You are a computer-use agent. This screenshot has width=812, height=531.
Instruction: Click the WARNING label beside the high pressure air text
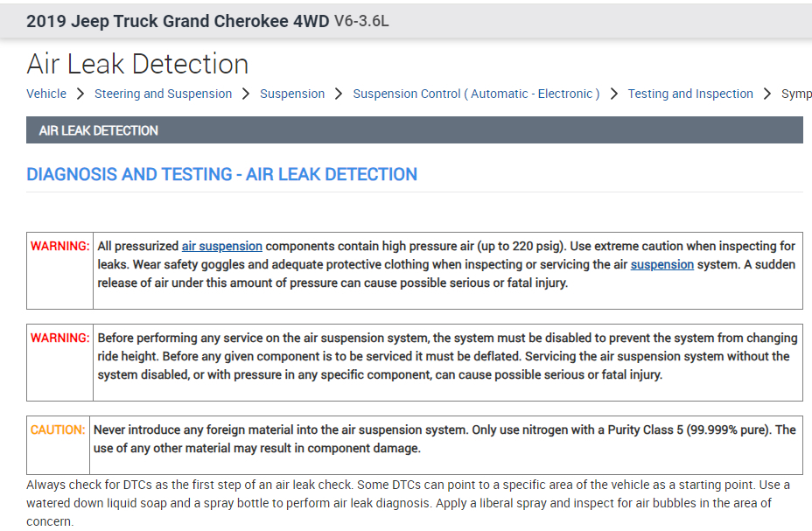(59, 247)
